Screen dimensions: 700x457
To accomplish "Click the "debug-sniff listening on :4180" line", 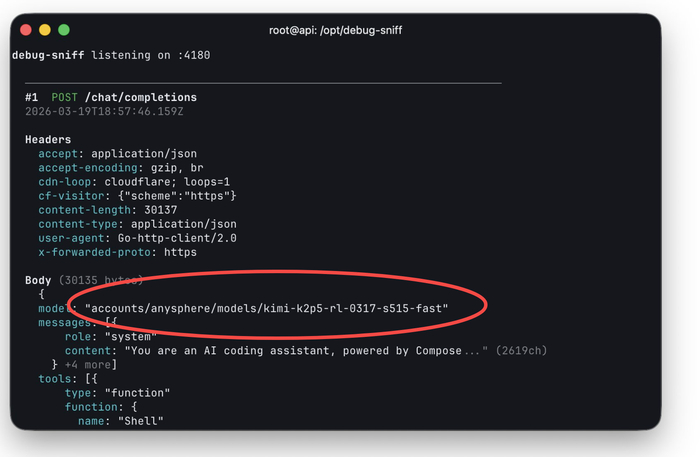I will tap(110, 55).
